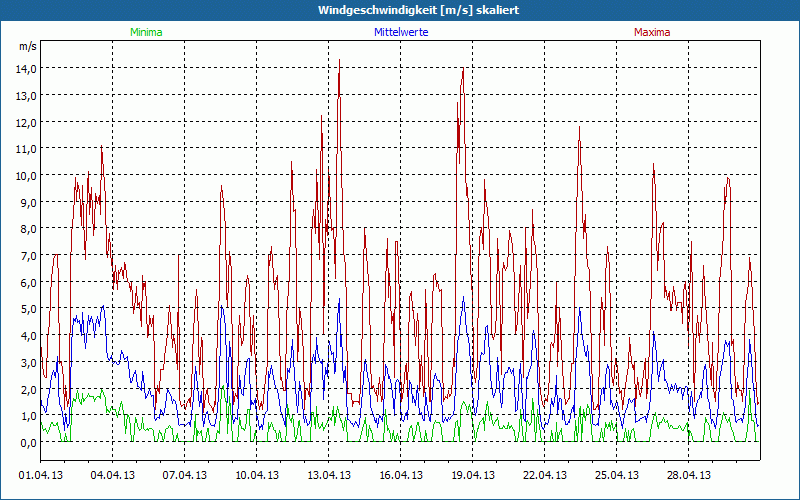Viewport: 800px width, 500px height.
Task: Click the 10.04.13 date label
Action: pyautogui.click(x=257, y=476)
